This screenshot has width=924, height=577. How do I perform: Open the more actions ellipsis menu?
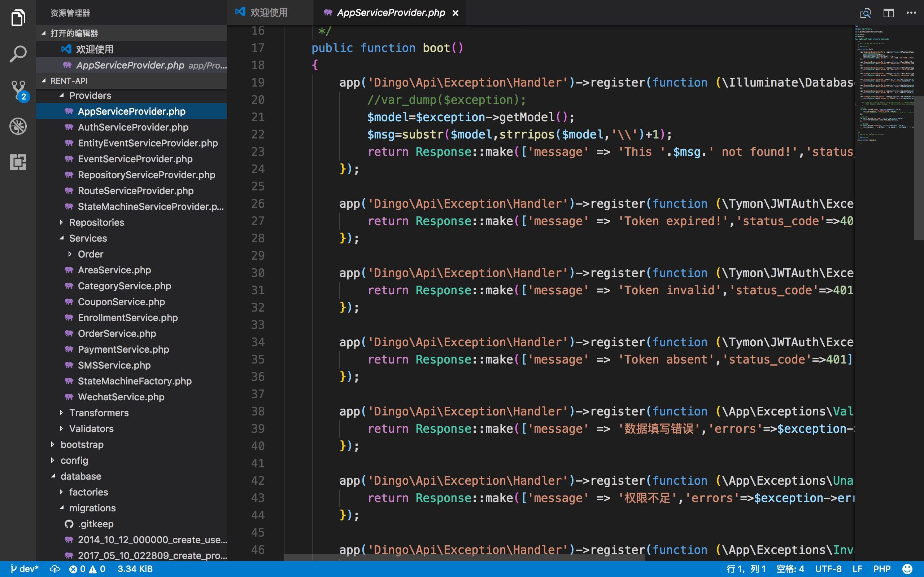[911, 13]
